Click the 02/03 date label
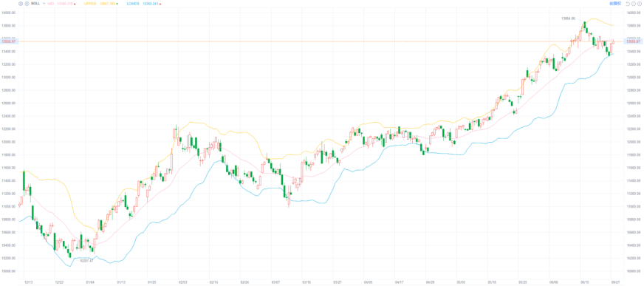This screenshot has height=286, width=644. (x=182, y=282)
